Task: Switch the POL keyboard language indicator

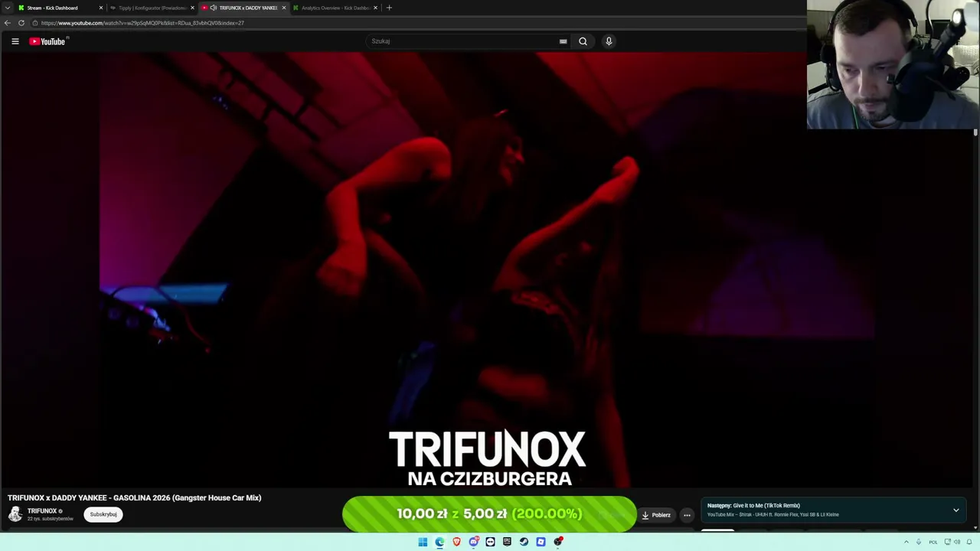Action: [x=933, y=542]
